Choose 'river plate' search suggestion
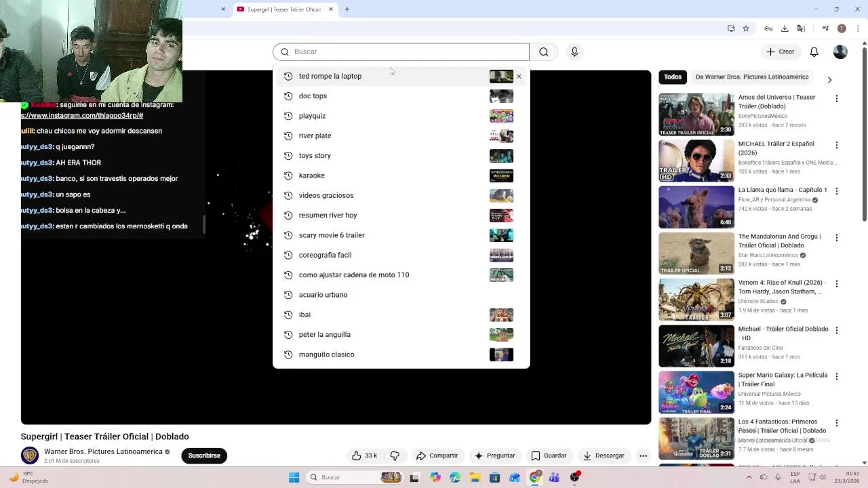The image size is (868, 488). click(401, 136)
